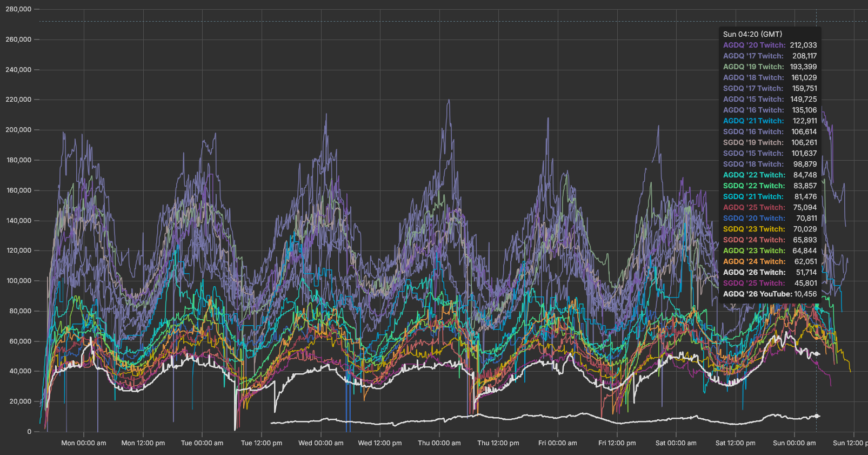
Task: Click the 280,000 y-axis label
Action: coord(18,9)
